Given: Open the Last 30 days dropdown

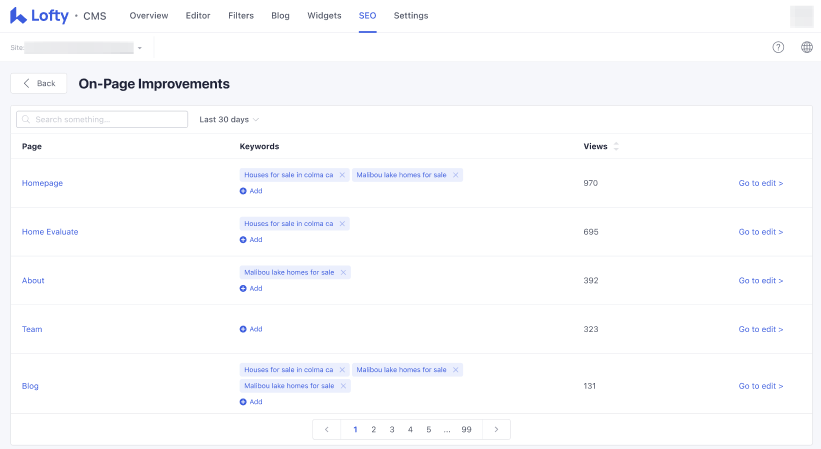Looking at the screenshot, I should (x=229, y=119).
